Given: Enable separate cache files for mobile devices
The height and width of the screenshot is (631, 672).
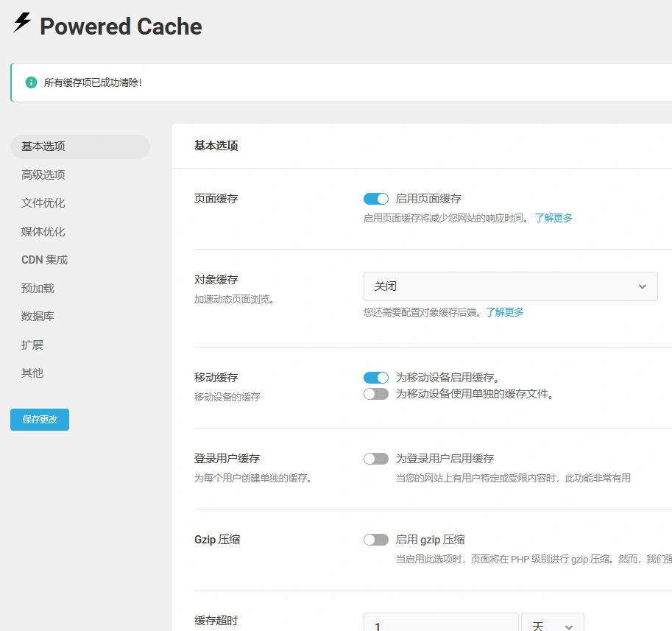Looking at the screenshot, I should tap(375, 394).
